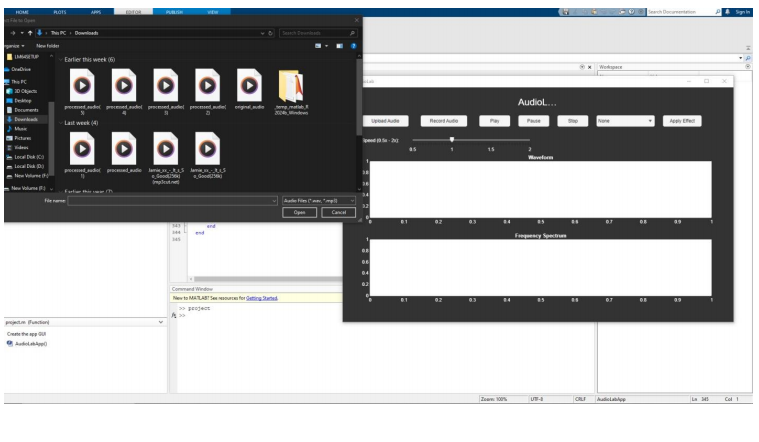The width and height of the screenshot is (759, 442).
Task: Switch to the VIEW tab
Action: click(x=213, y=12)
